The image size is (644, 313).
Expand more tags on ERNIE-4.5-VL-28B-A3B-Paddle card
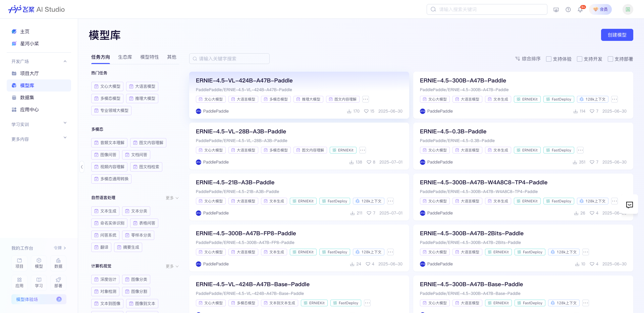tap(363, 150)
